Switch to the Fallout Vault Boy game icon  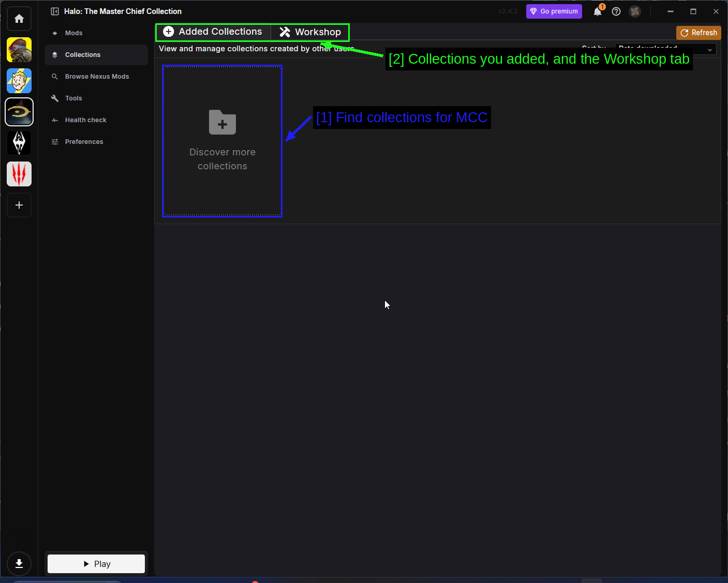[x=19, y=81]
